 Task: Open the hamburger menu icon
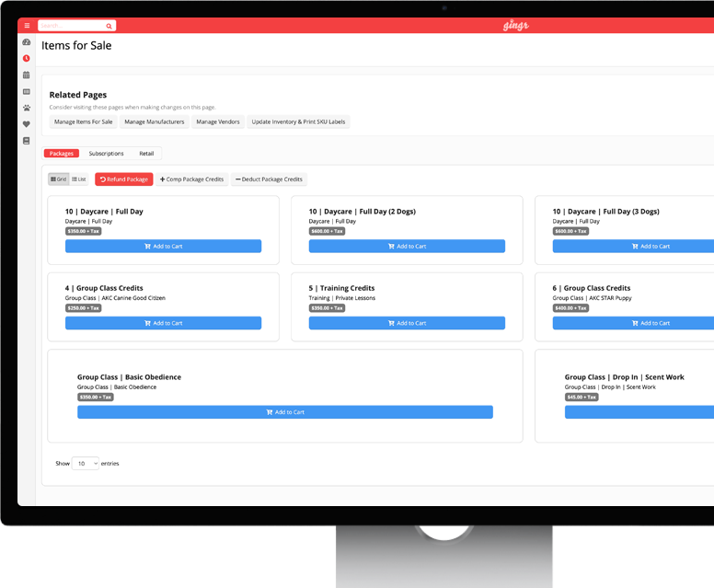coord(27,26)
